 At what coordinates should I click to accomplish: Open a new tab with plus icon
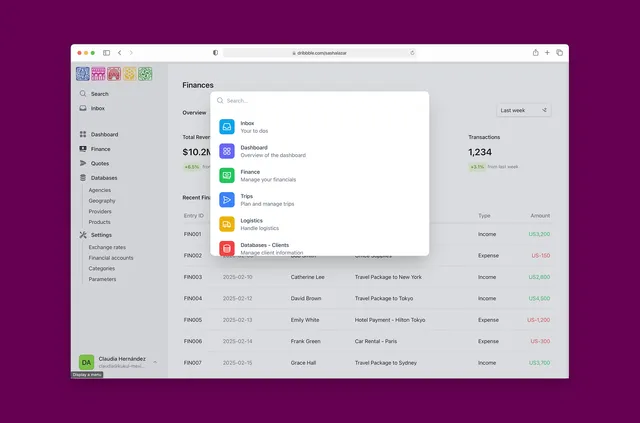click(547, 53)
